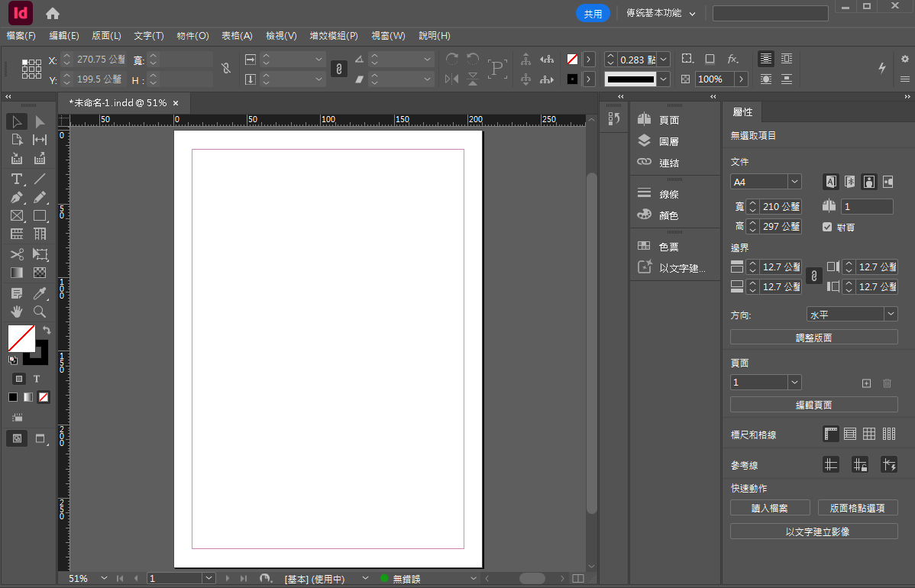915x588 pixels.
Task: Select the Scissors tool
Action: tap(16, 254)
